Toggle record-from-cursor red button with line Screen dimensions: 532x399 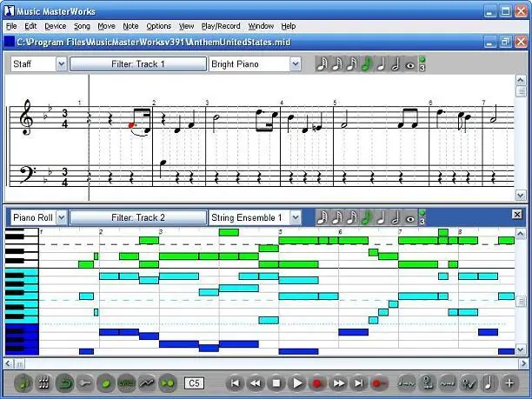379,383
